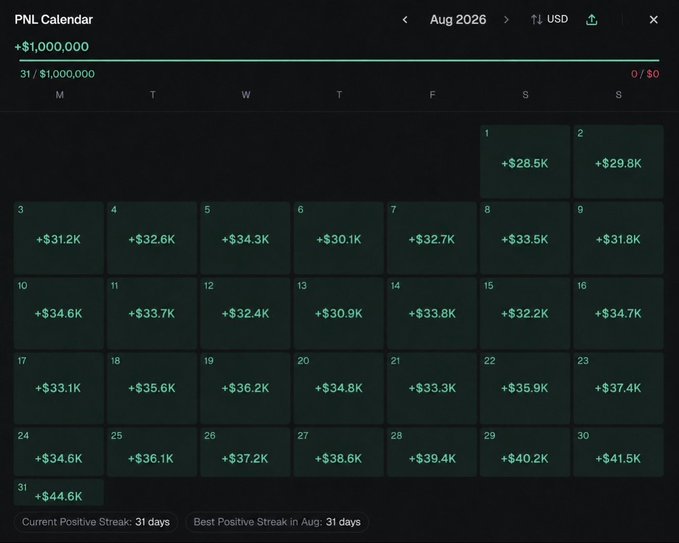
Task: Click the green PNL progress bar
Action: [339, 61]
